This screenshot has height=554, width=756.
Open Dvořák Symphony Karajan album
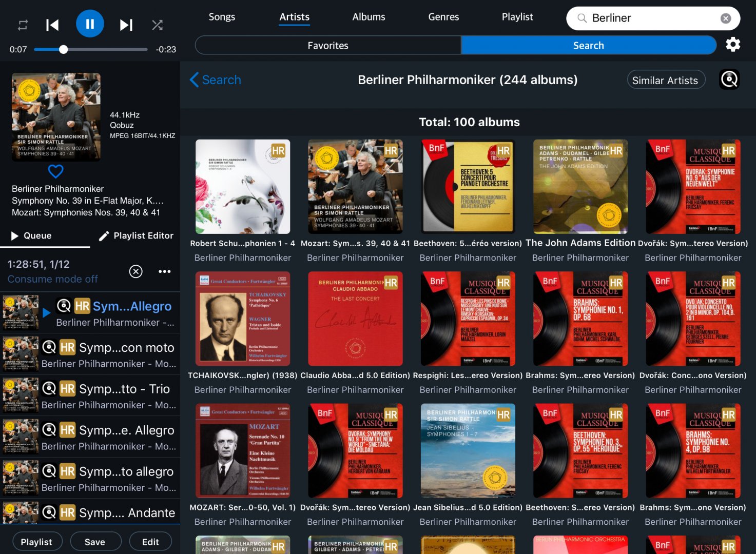tap(355, 451)
